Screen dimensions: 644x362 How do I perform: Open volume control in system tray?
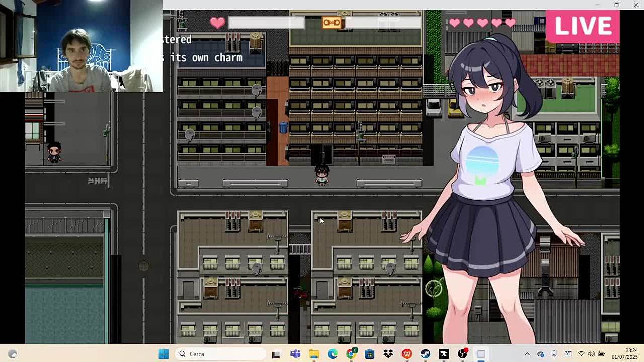(591, 354)
